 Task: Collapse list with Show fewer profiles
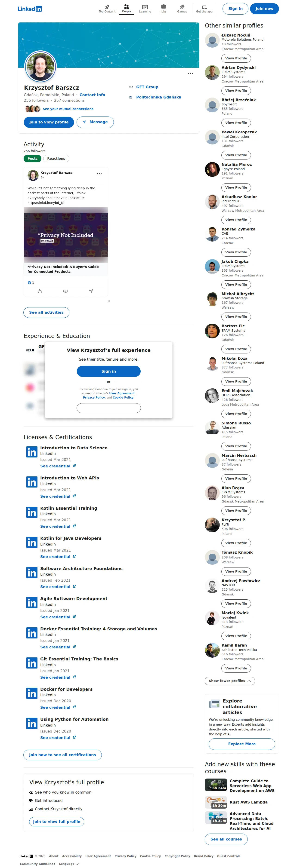click(230, 681)
